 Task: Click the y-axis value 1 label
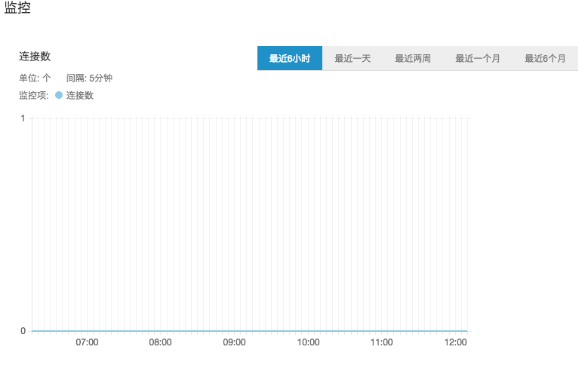point(23,118)
